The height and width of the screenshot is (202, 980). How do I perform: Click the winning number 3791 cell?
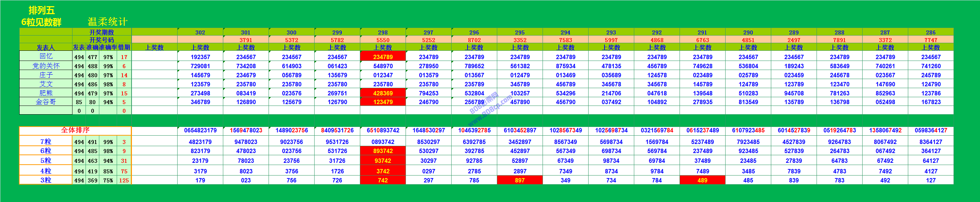[246, 40]
